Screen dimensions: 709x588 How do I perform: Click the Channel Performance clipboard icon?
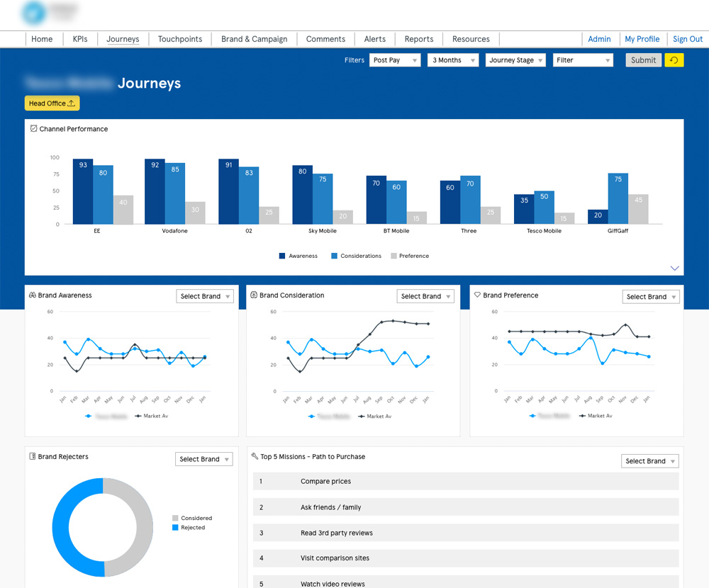(33, 128)
